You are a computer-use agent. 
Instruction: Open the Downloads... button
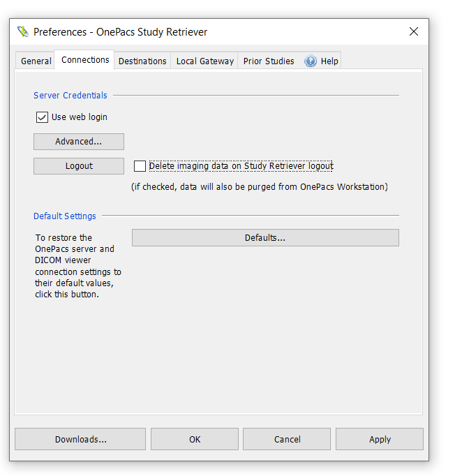[80, 439]
